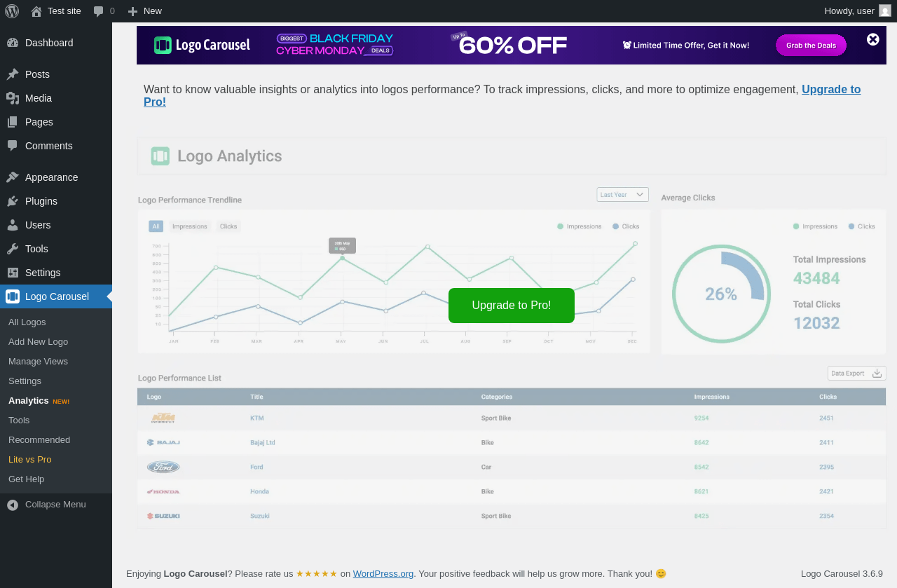Click the Dashboard gauge icon
Screen dimensions: 897x588
pyautogui.click(x=13, y=43)
